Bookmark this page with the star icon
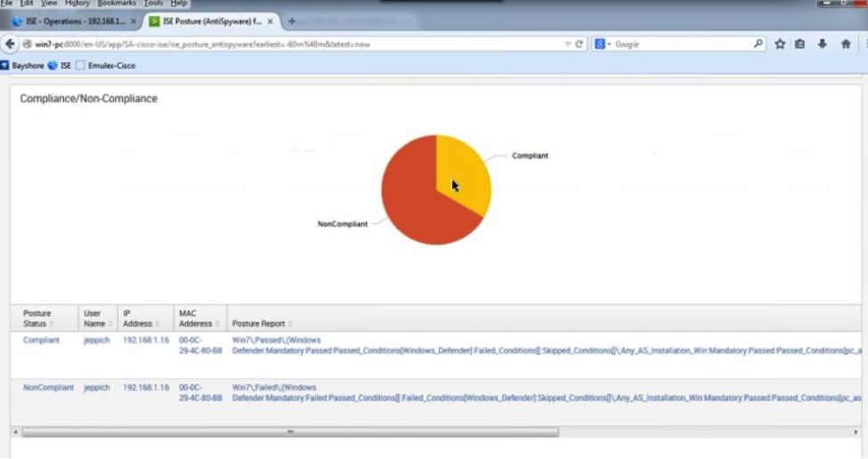 [780, 44]
